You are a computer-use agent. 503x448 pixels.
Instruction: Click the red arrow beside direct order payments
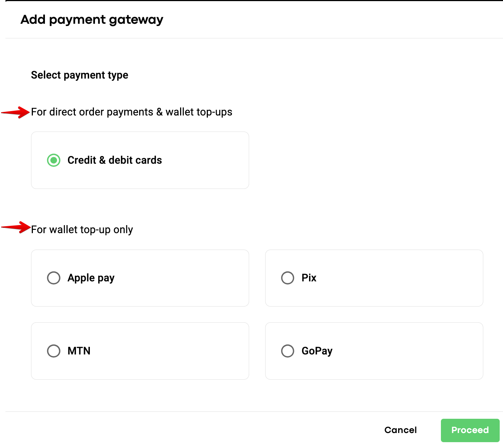click(17, 112)
